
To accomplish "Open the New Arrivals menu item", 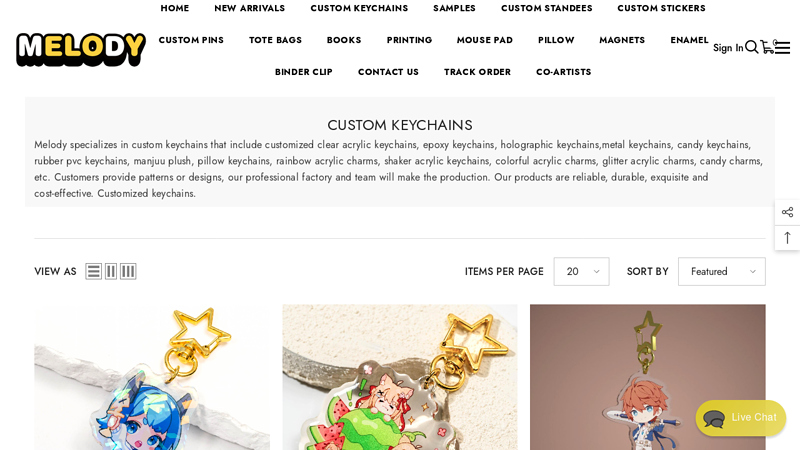I will 249,8.
